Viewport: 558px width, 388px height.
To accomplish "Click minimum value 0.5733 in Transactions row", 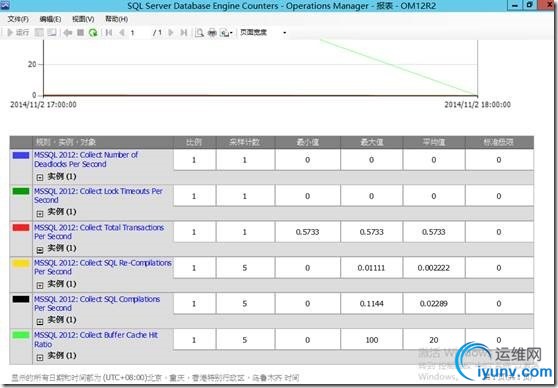I will pyautogui.click(x=307, y=232).
